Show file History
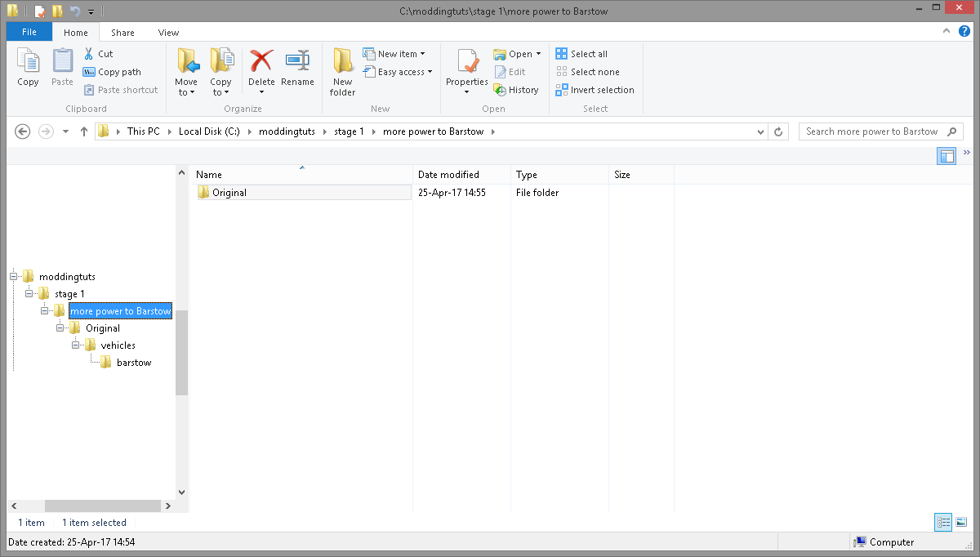 pos(516,90)
